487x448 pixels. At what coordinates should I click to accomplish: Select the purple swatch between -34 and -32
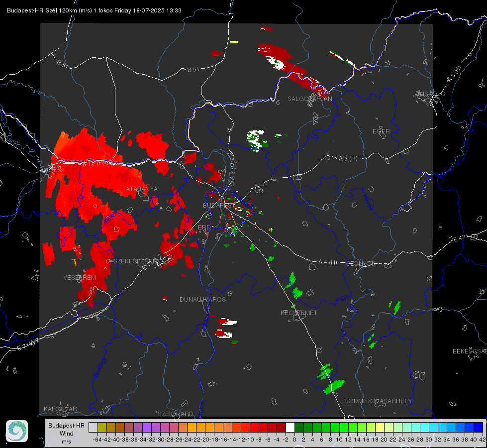(147, 427)
